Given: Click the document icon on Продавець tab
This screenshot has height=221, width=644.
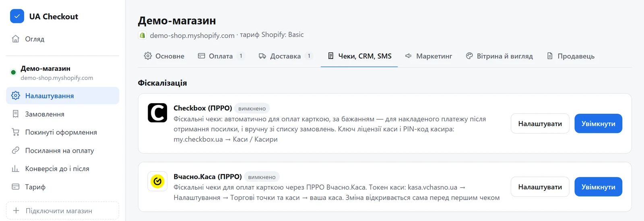Looking at the screenshot, I should coord(550,56).
